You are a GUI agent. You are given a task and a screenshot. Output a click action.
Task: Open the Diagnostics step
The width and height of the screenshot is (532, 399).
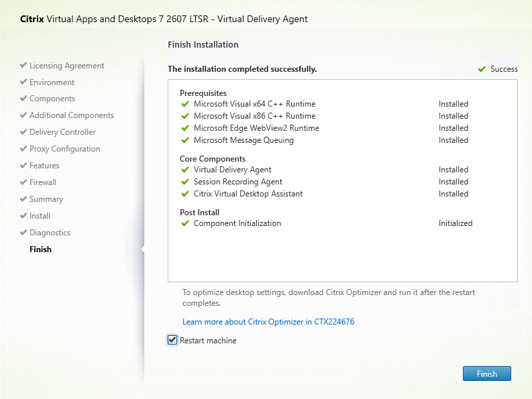click(x=50, y=233)
